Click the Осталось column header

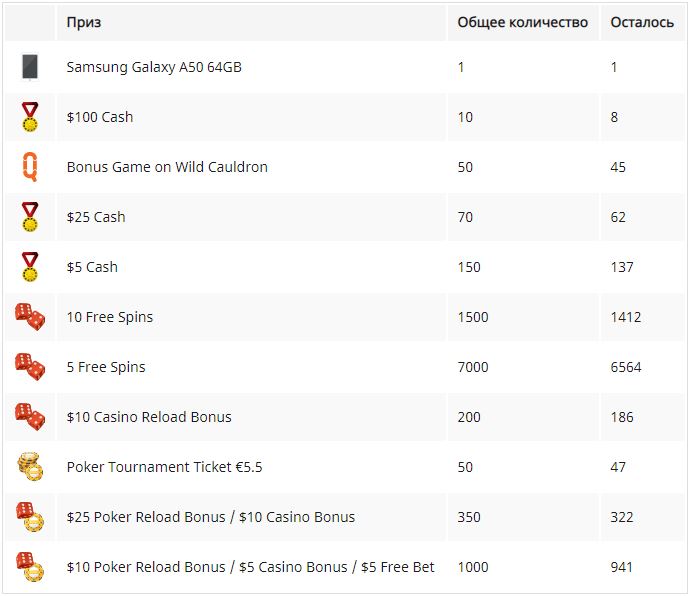tap(642, 22)
